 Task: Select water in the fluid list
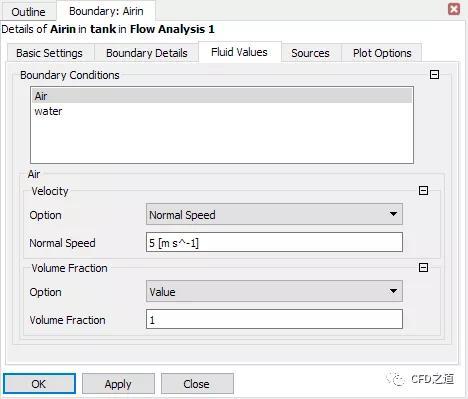(222, 111)
